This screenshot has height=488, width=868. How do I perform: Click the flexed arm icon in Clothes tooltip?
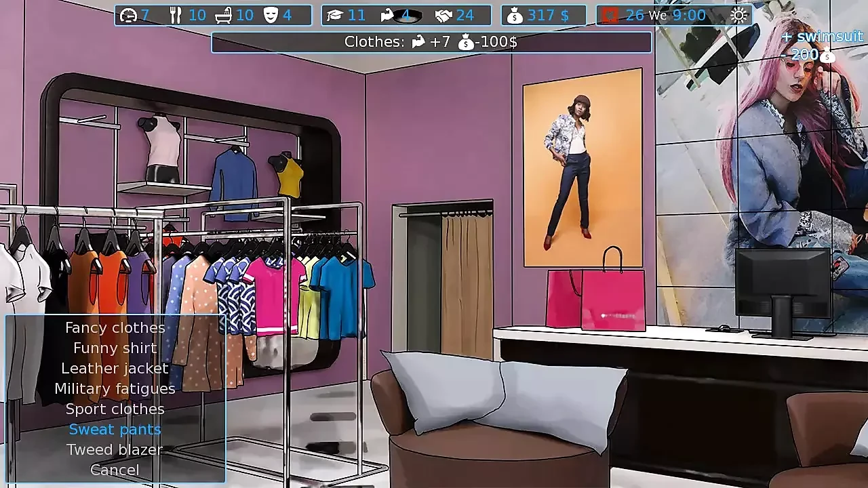tap(418, 42)
